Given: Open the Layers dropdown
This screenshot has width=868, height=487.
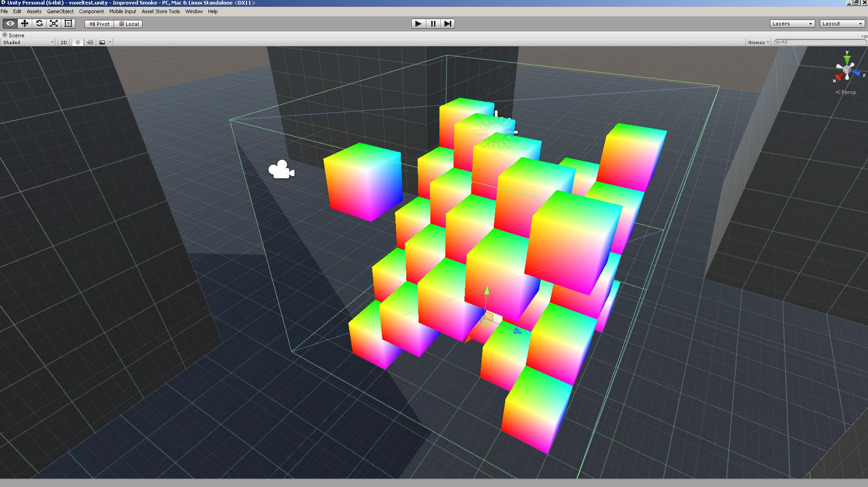Looking at the screenshot, I should pyautogui.click(x=792, y=23).
